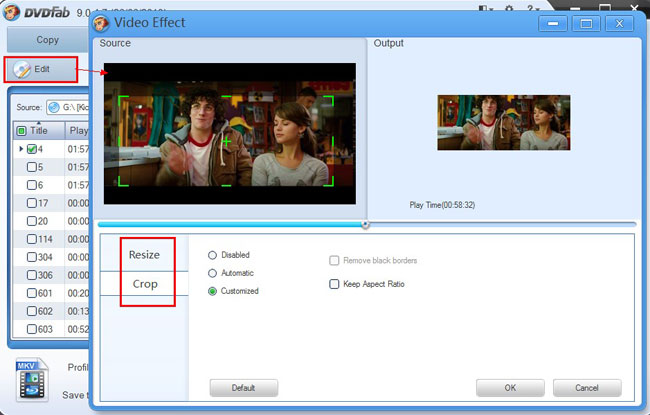Open the Source path dropdown
650x415 pixels.
tap(68, 107)
